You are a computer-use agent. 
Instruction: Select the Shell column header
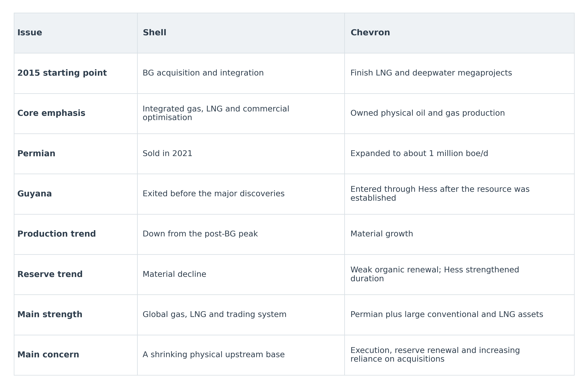pos(241,33)
